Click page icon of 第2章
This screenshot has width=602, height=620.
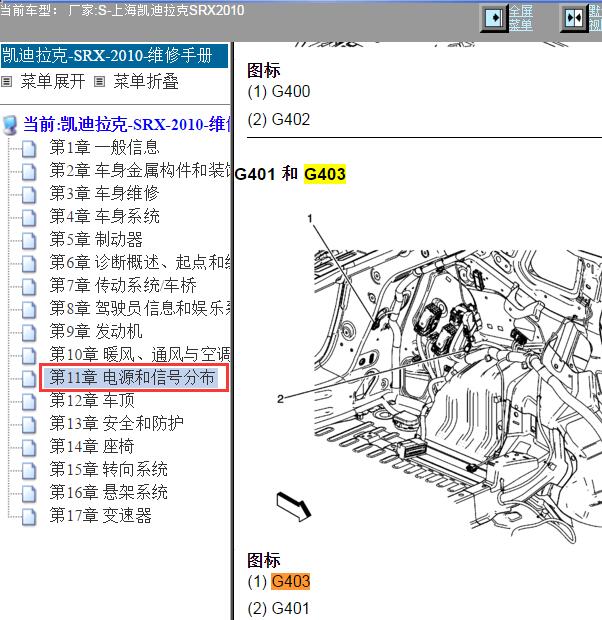[29, 172]
